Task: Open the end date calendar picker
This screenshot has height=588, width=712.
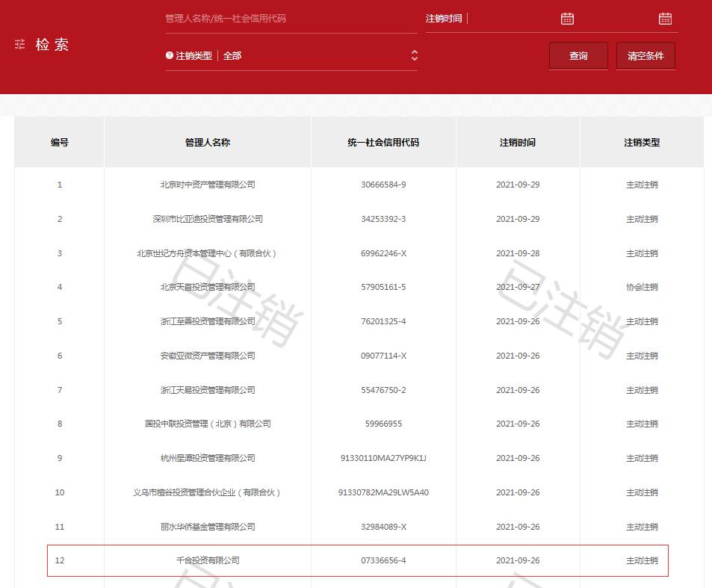Action: pos(666,17)
